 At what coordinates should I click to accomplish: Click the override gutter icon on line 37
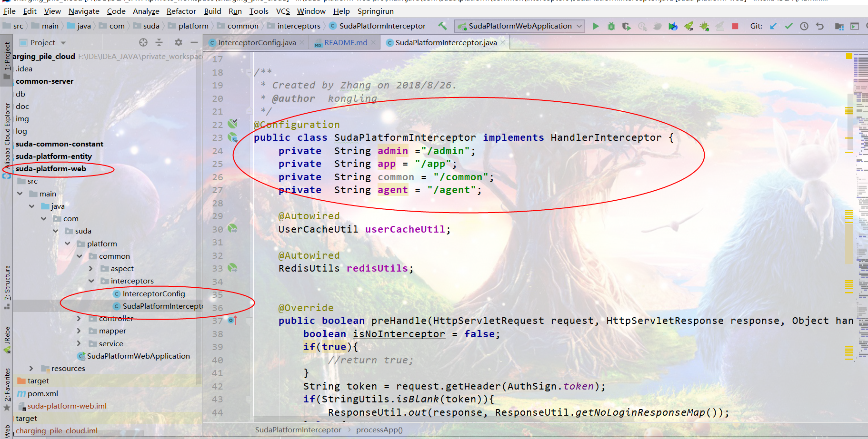click(232, 320)
